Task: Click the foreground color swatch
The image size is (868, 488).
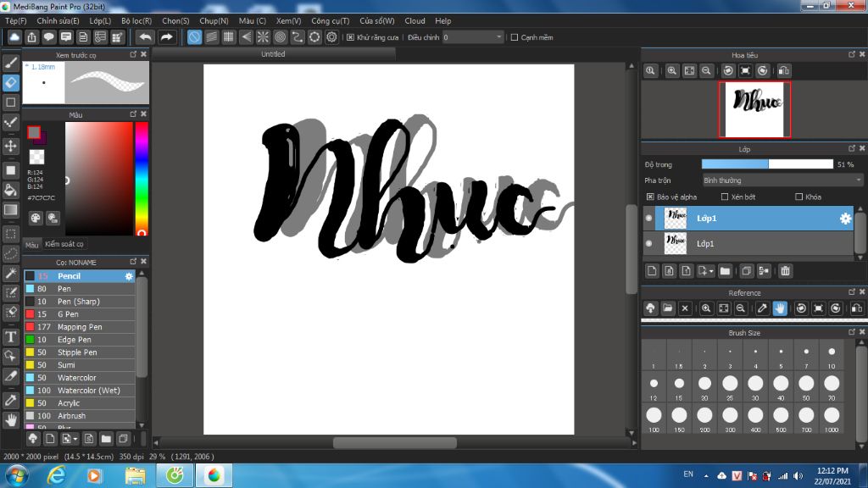Action: click(34, 132)
